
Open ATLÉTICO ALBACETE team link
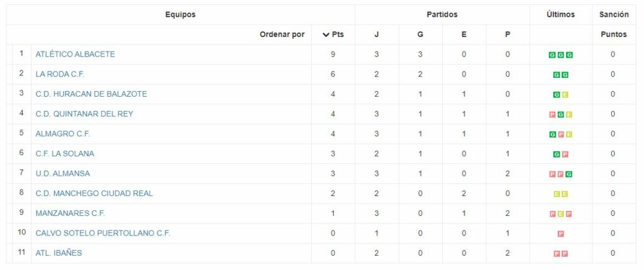coord(75,54)
